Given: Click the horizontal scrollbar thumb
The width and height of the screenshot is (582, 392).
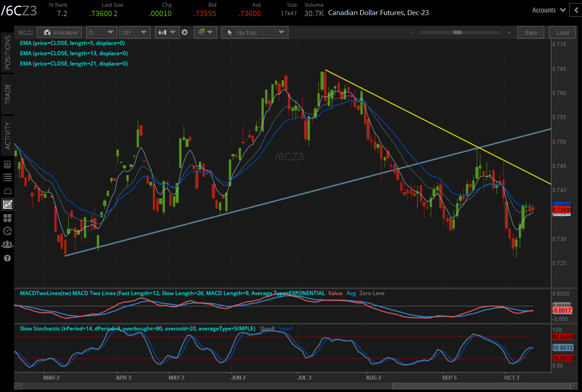Looking at the screenshot, I should (x=481, y=386).
